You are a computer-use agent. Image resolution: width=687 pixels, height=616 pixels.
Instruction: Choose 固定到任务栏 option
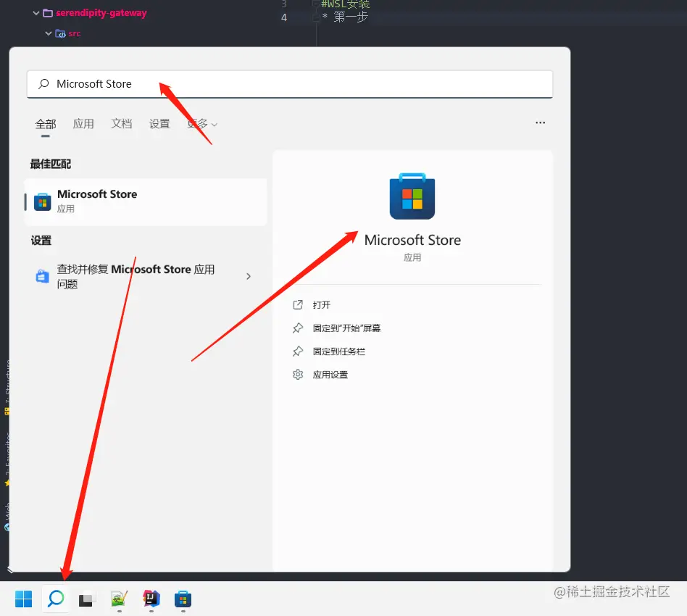click(x=339, y=351)
